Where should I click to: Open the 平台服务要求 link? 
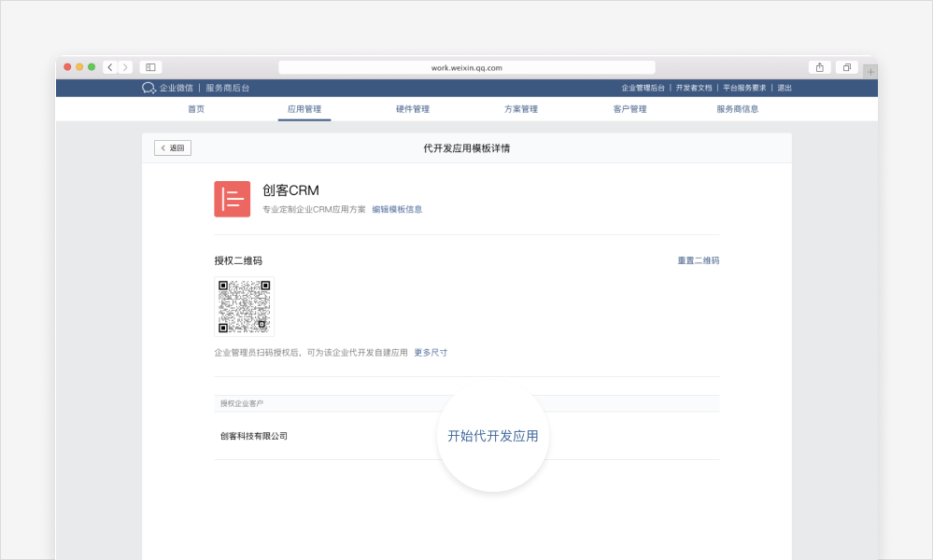[x=744, y=88]
